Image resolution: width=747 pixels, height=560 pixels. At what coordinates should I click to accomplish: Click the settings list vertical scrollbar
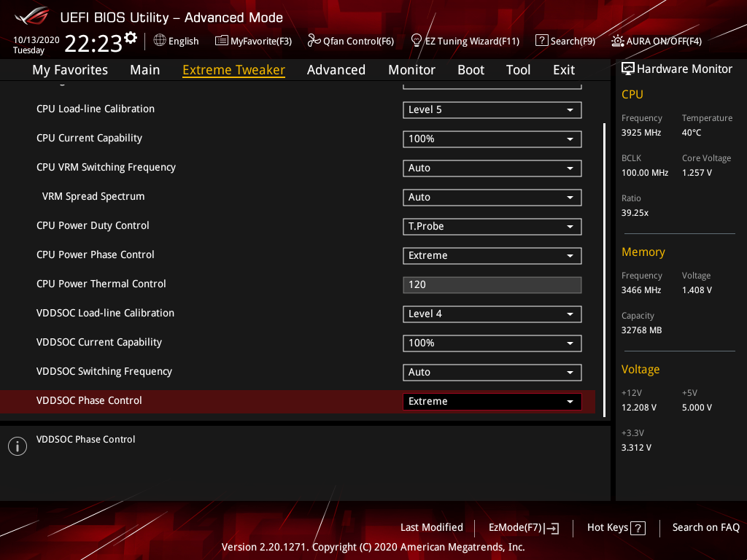pos(605,270)
